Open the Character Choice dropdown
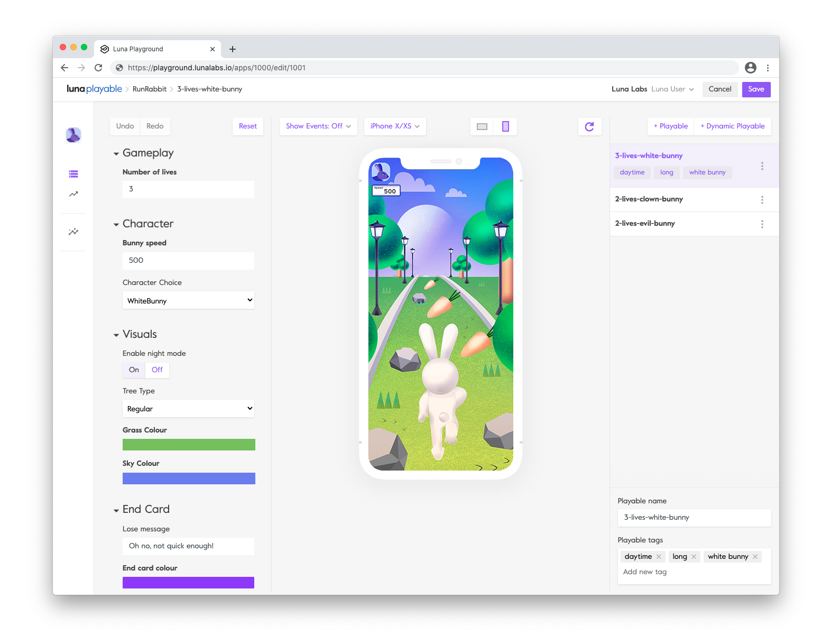Screen dimensions: 840x635 click(188, 300)
